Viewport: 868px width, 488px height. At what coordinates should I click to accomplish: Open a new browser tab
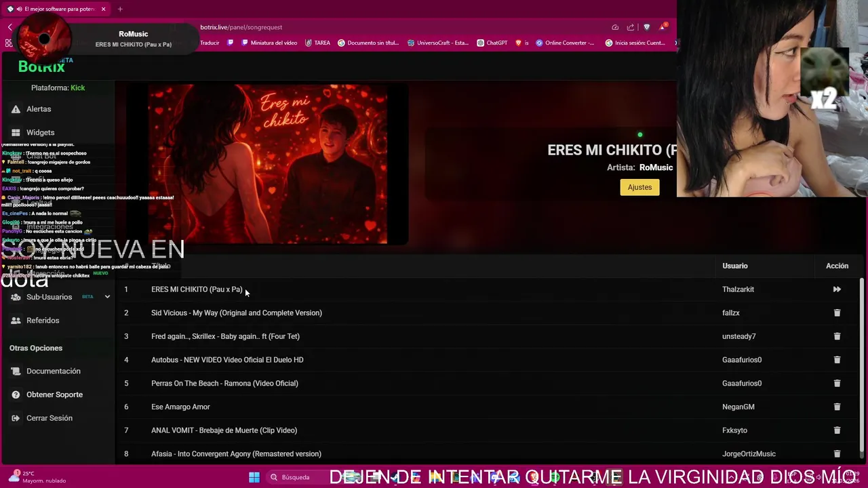(x=120, y=9)
